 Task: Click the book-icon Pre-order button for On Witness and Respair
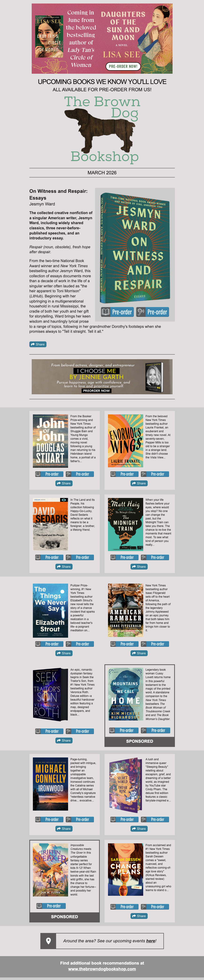pos(117,312)
